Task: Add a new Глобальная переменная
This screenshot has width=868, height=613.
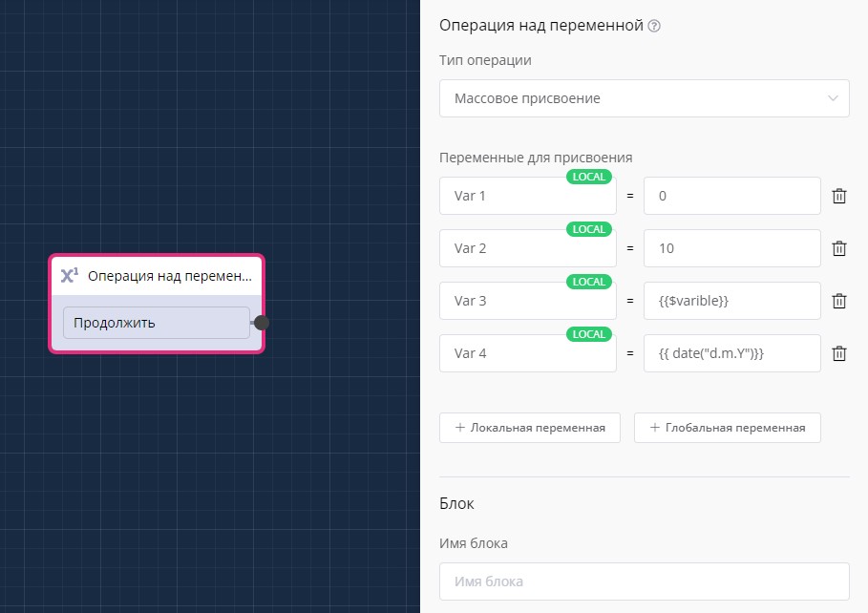Action: pyautogui.click(x=727, y=428)
